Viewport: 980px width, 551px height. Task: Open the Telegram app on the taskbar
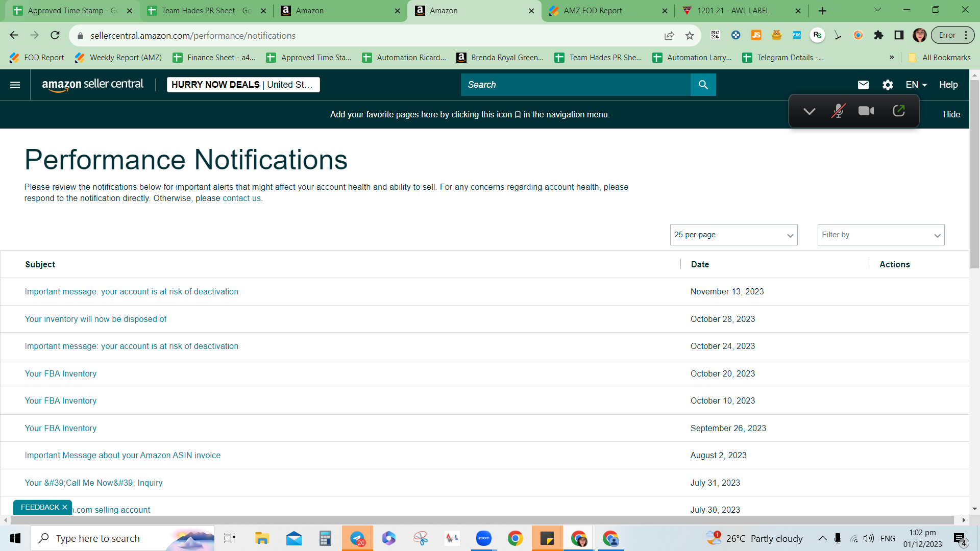(x=357, y=538)
